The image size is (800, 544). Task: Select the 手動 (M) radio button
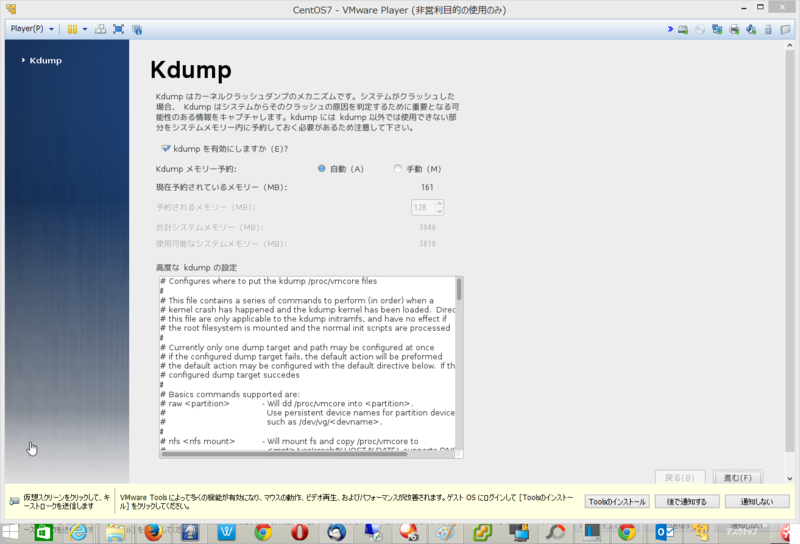(397, 168)
